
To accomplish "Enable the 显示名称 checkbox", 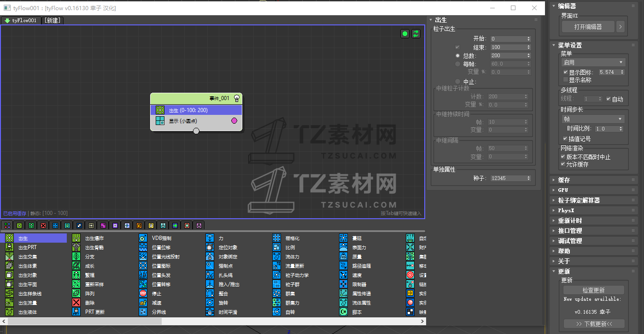I will click(566, 80).
